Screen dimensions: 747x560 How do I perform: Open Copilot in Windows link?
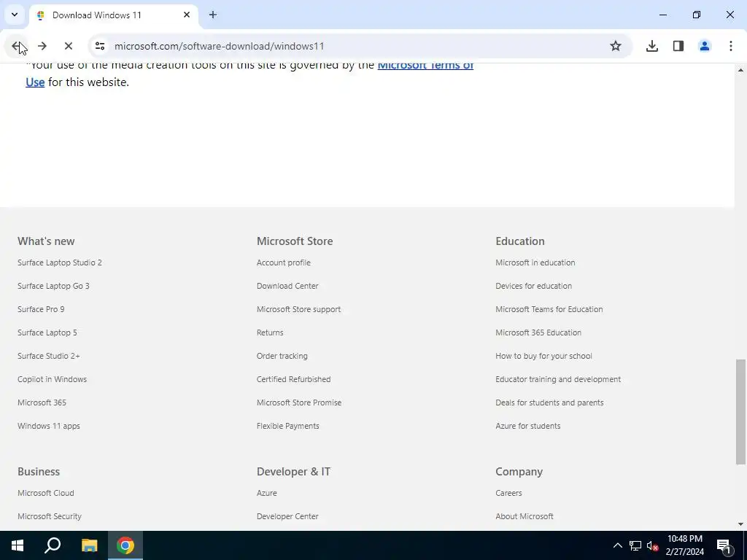pos(52,379)
